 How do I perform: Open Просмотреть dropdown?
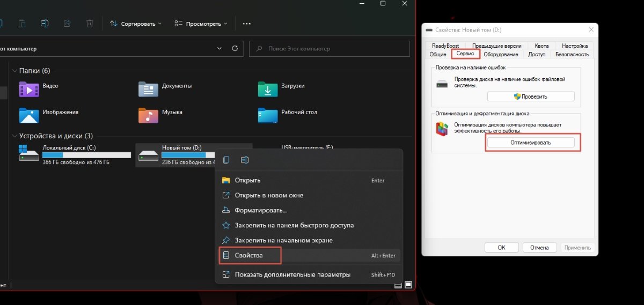[x=201, y=24]
